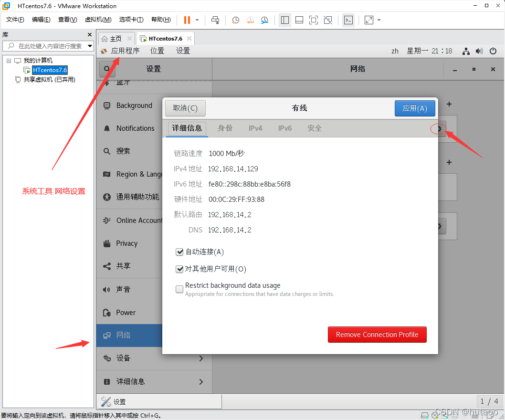The height and width of the screenshot is (420, 505).
Task: Open the library search filter dropdown
Action: (90, 46)
